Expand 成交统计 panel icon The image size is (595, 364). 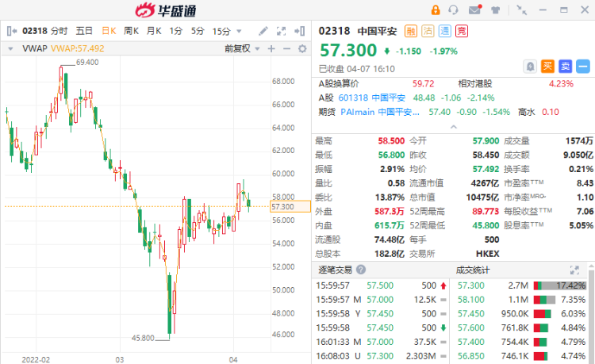[x=574, y=270]
